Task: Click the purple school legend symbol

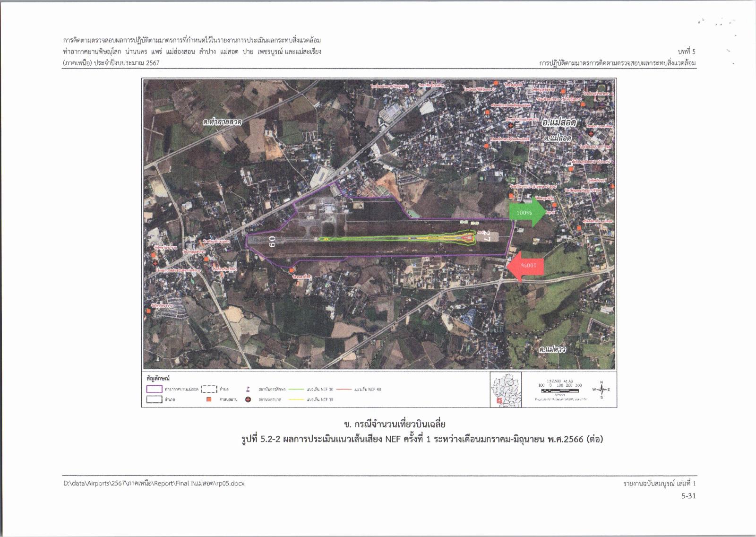Action: (x=248, y=390)
